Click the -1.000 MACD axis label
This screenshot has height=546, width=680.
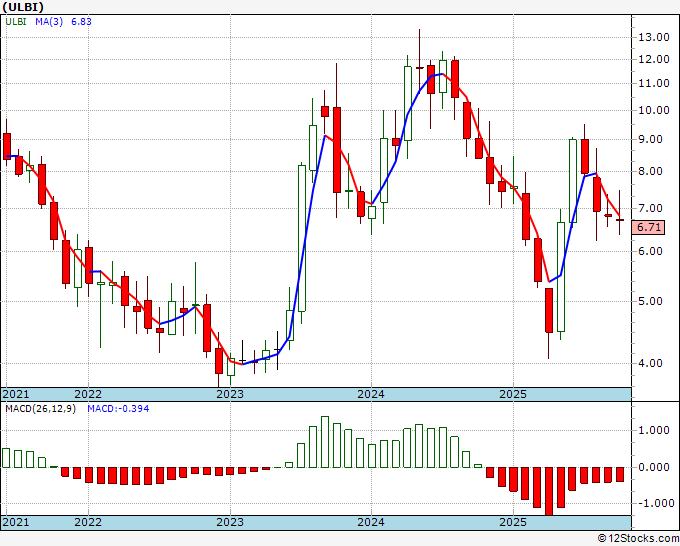[x=654, y=503]
